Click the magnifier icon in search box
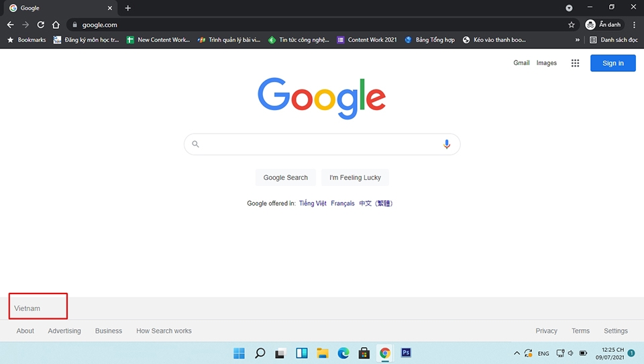Image resolution: width=644 pixels, height=364 pixels. 195,144
